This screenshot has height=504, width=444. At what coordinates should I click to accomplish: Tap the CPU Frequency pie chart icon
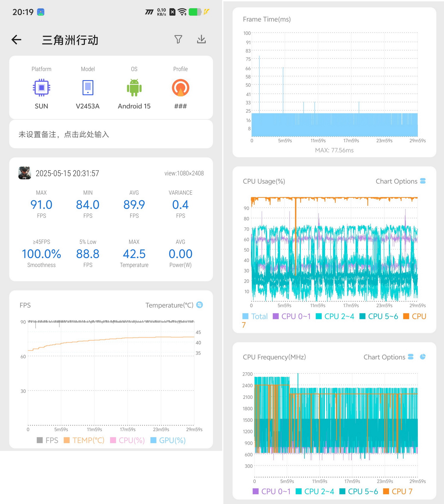423,357
